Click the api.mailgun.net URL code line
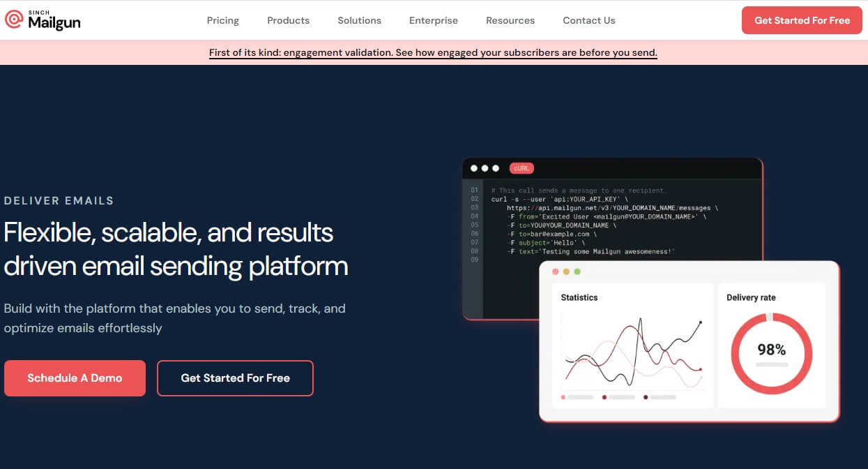Image resolution: width=868 pixels, height=469 pixels. 612,208
